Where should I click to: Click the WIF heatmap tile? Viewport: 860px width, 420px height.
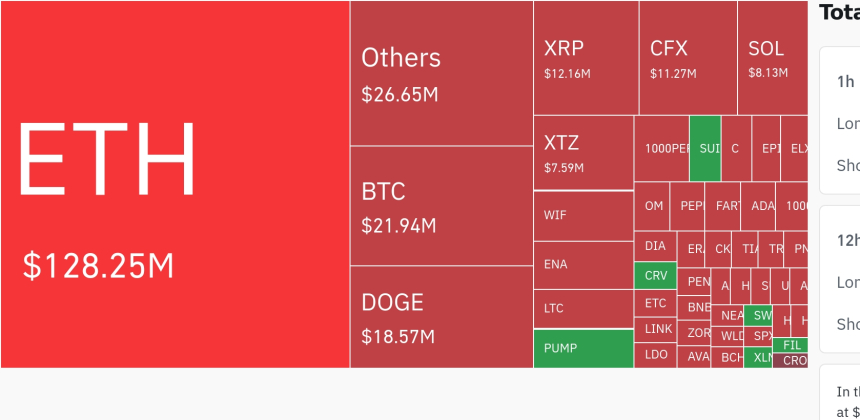pos(583,215)
